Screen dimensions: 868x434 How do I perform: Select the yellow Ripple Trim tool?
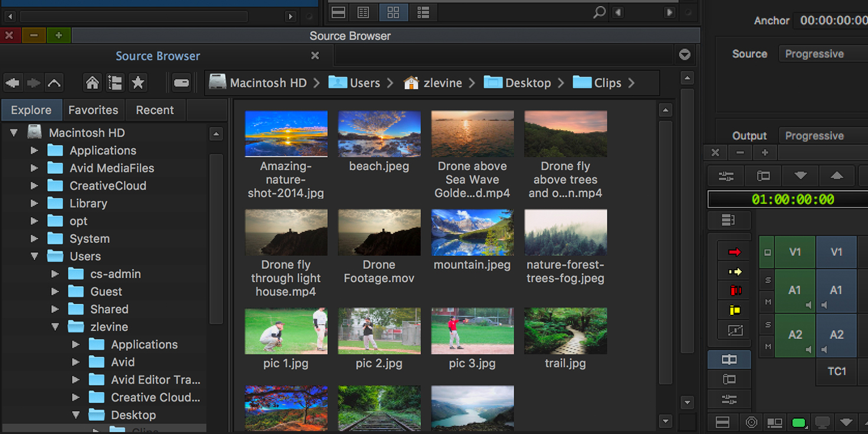(735, 310)
